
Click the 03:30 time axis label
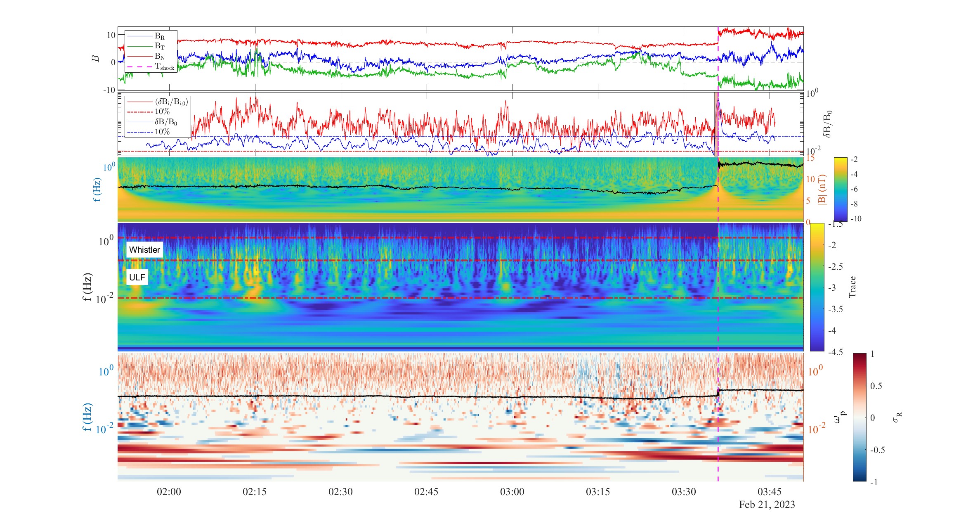(x=684, y=491)
